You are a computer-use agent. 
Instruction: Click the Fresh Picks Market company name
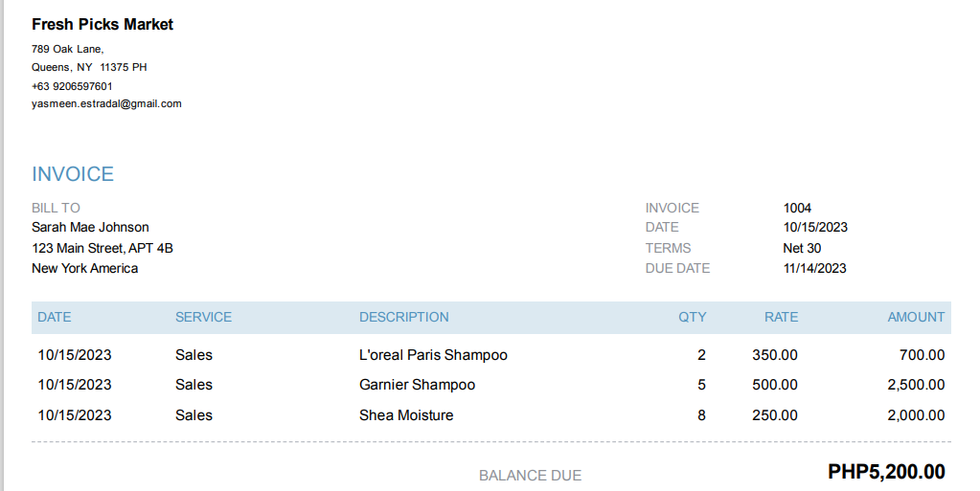[103, 25]
